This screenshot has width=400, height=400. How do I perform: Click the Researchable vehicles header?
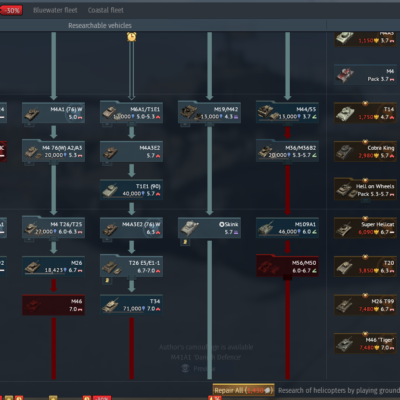pyautogui.click(x=100, y=25)
